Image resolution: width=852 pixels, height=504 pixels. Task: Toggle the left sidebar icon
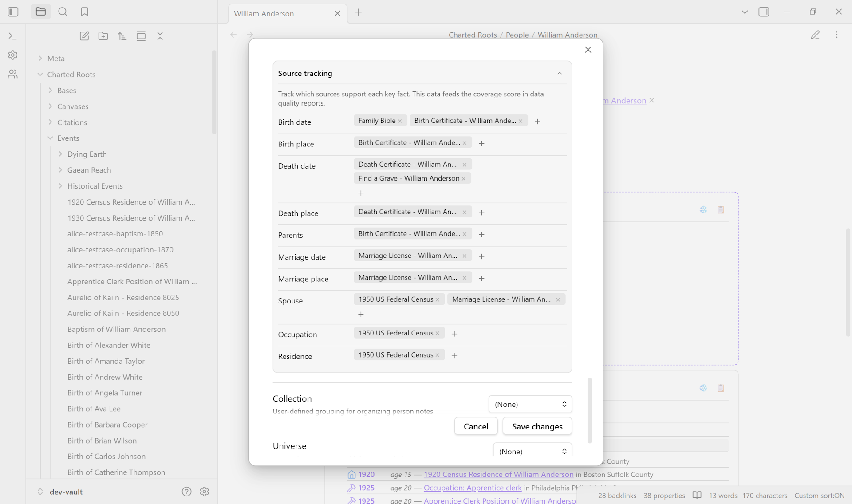(x=13, y=12)
